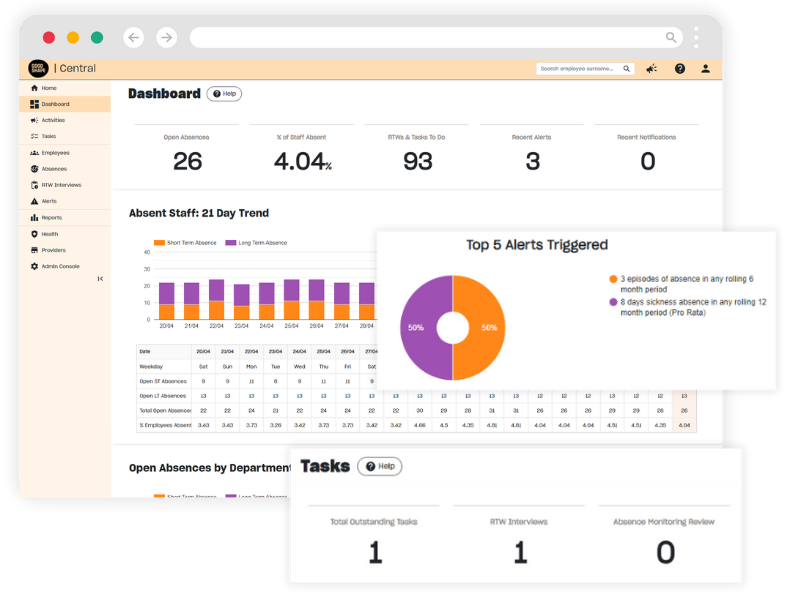Open Admin Console via the gear icon

[x=34, y=266]
